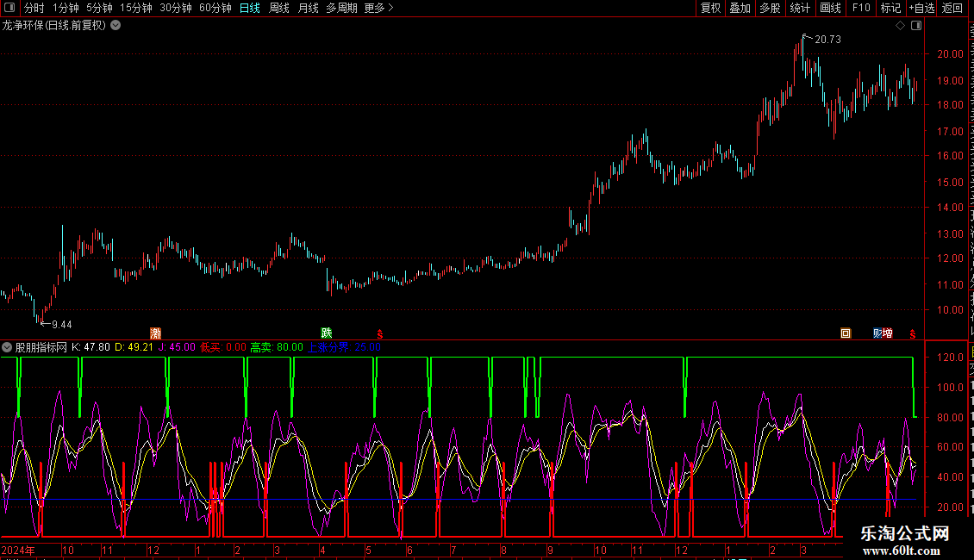Click the last red S marker
974x560 pixels.
[x=913, y=334]
